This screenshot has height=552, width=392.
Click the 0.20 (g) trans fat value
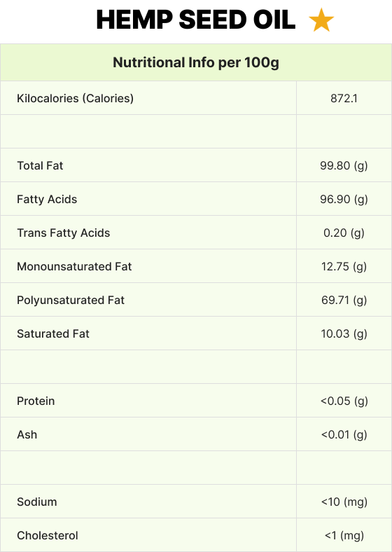pos(344,233)
